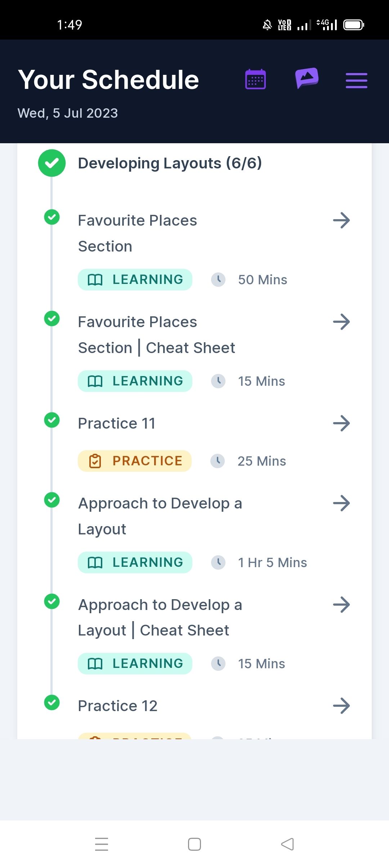
Task: Open Approach to Develop a Layout title
Action: pos(160,516)
